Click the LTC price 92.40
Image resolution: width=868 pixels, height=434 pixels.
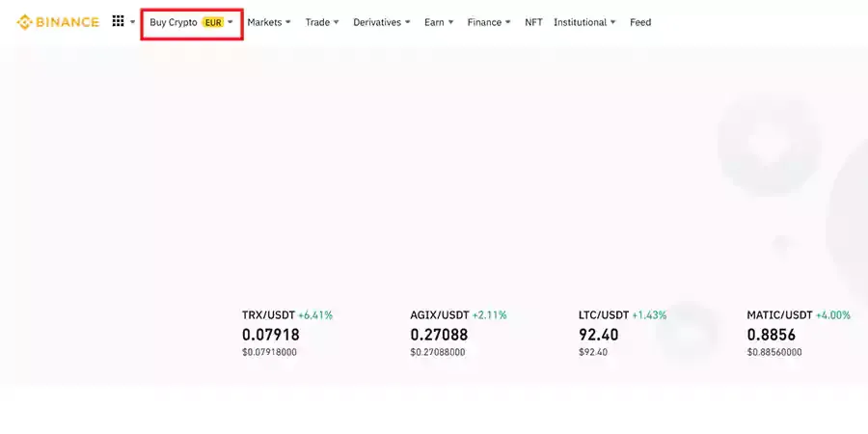pos(598,335)
